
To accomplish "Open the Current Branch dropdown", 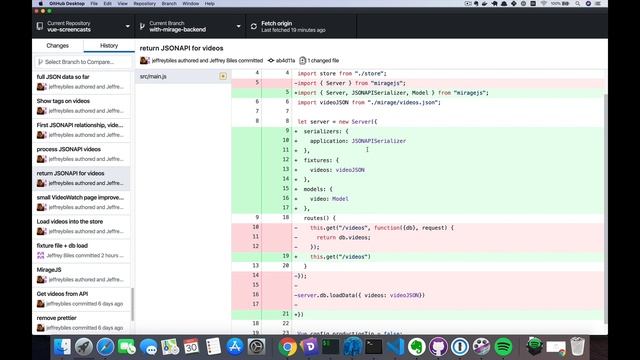I will 190,26.
